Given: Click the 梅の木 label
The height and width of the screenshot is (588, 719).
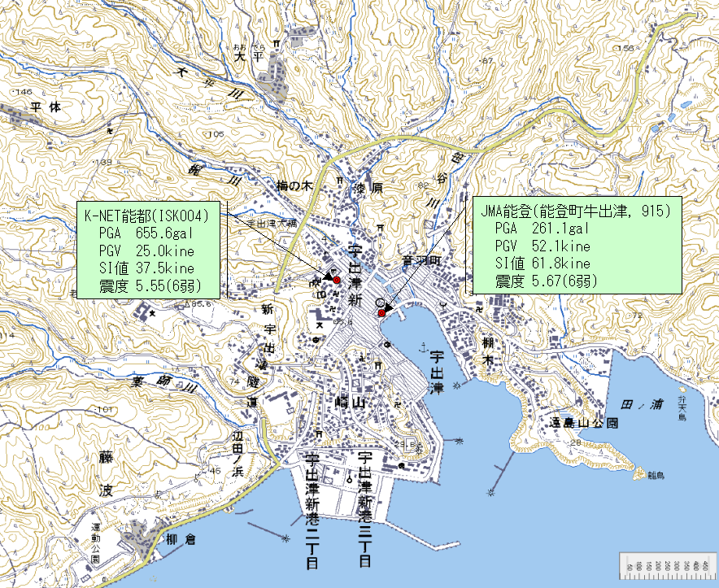Looking at the screenshot, I should [294, 185].
